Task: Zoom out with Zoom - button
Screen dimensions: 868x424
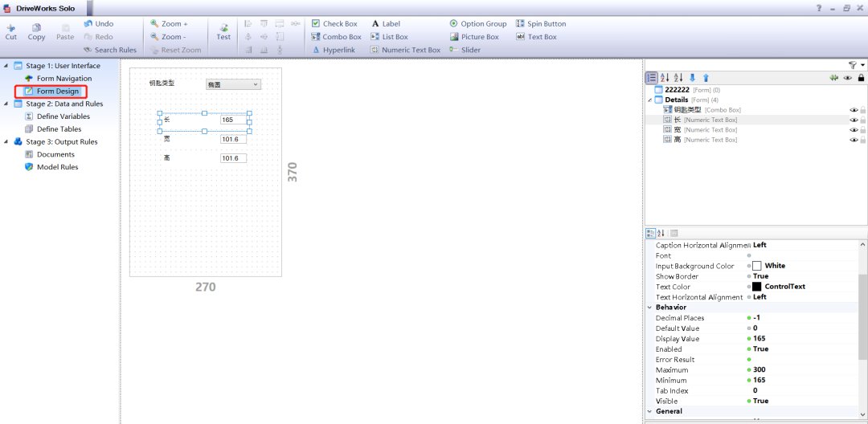Action: [x=168, y=36]
